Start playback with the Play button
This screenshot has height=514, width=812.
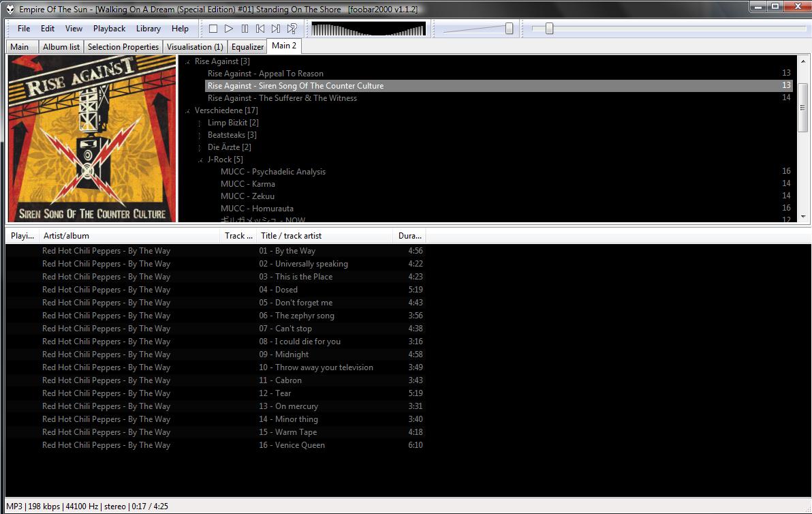pyautogui.click(x=228, y=29)
